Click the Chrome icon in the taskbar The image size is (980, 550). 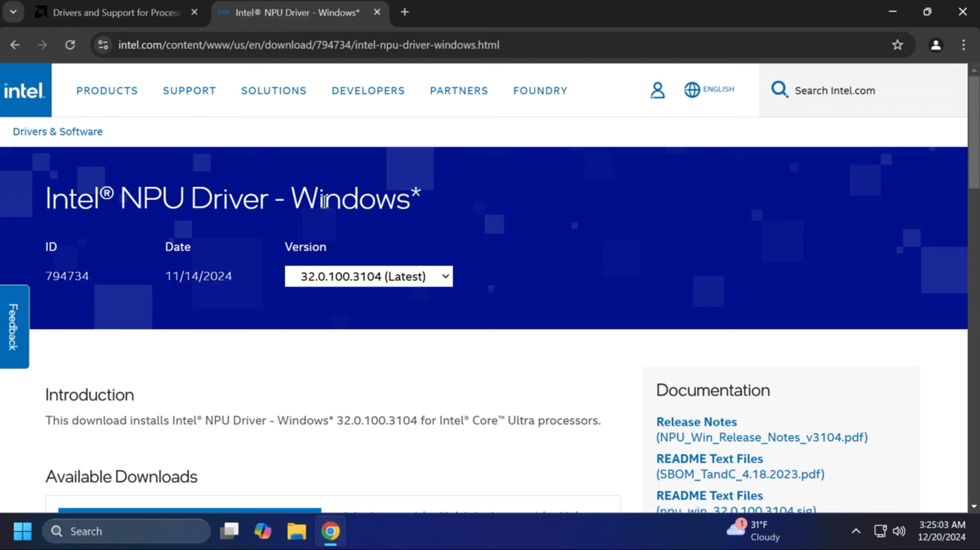point(331,531)
